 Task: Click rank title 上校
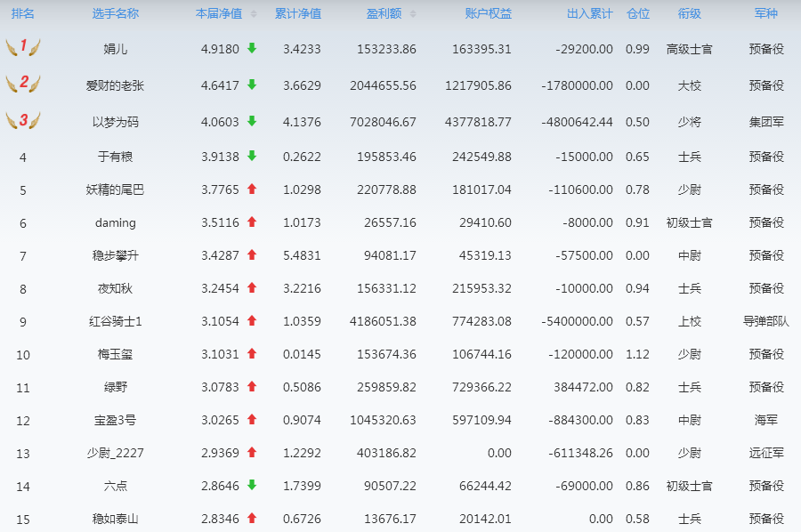pos(690,321)
